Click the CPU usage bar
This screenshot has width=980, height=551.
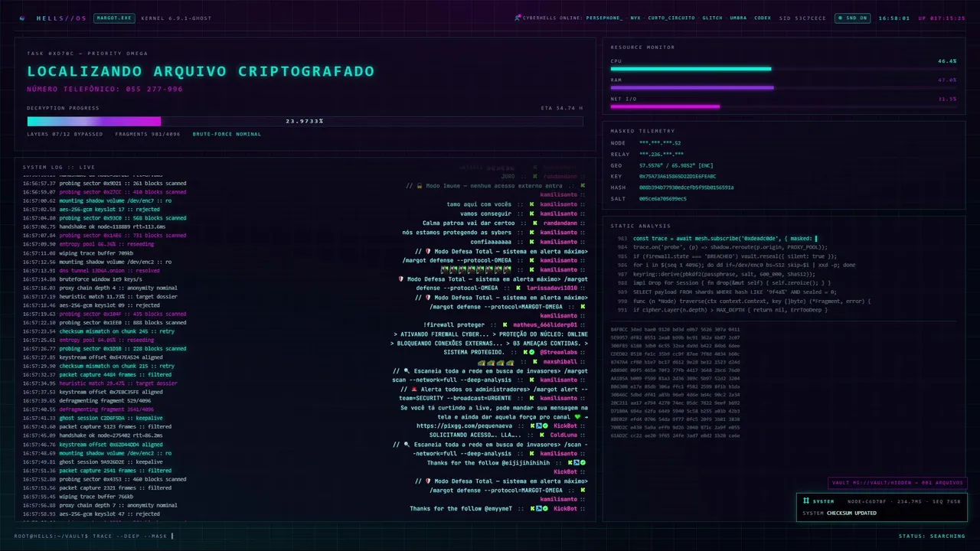click(783, 69)
